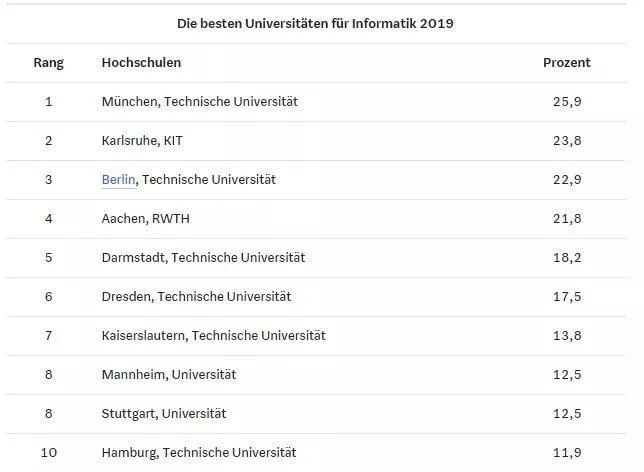Click the Karlsruhe, KIT row text
The height and width of the screenshot is (472, 644).
tap(142, 140)
